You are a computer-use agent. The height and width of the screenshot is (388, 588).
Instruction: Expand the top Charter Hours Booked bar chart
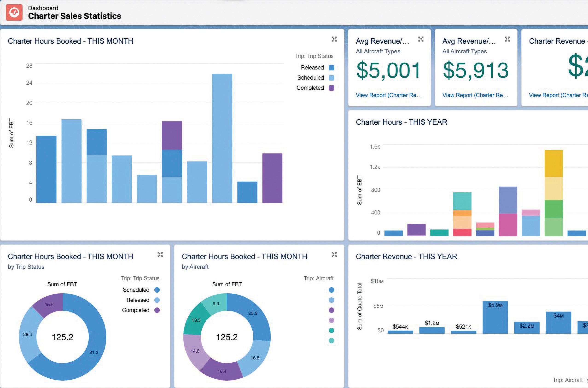click(x=334, y=39)
